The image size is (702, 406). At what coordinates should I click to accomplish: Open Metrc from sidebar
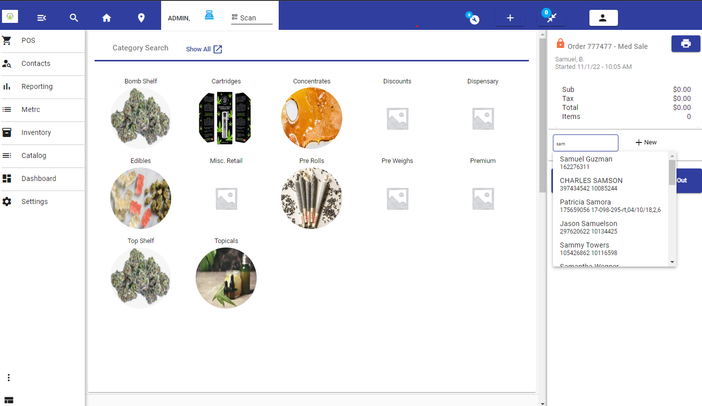click(42, 109)
